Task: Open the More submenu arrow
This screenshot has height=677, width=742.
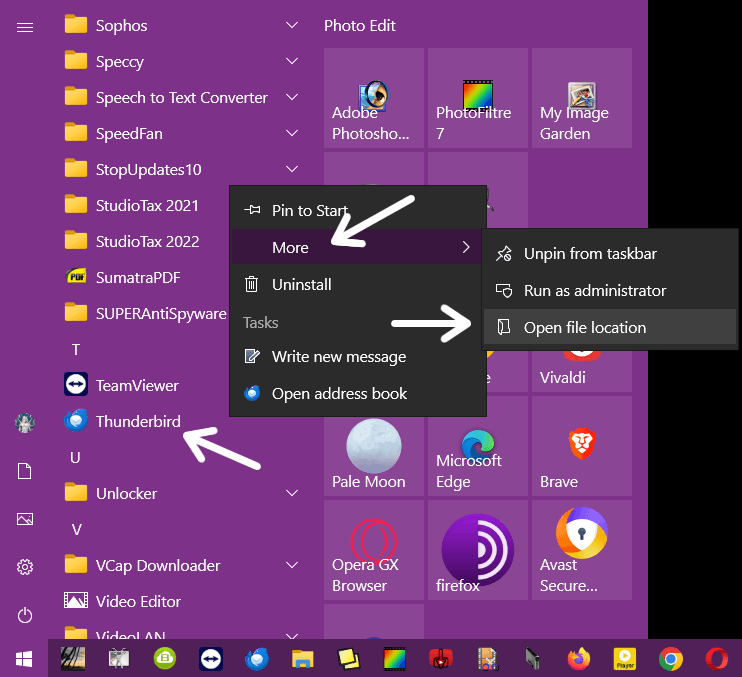Action: [x=466, y=247]
